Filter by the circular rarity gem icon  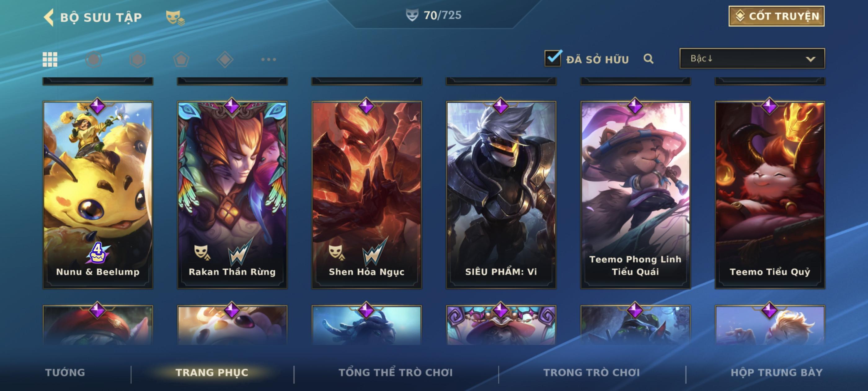94,59
